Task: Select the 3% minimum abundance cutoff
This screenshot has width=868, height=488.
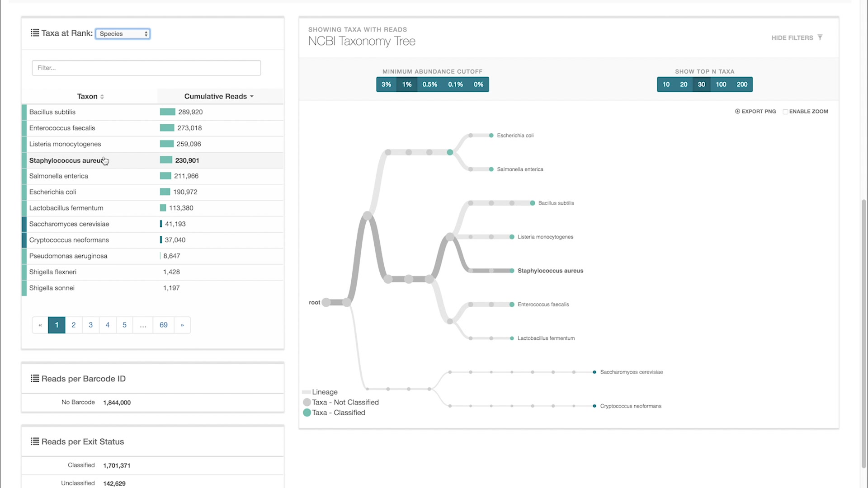Action: click(x=386, y=84)
